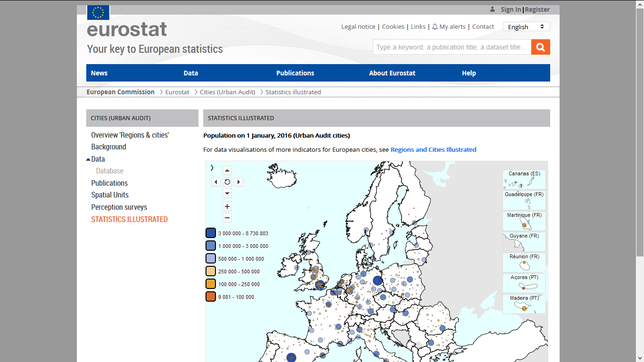
Task: Click the Sign In link
Action: coord(511,9)
